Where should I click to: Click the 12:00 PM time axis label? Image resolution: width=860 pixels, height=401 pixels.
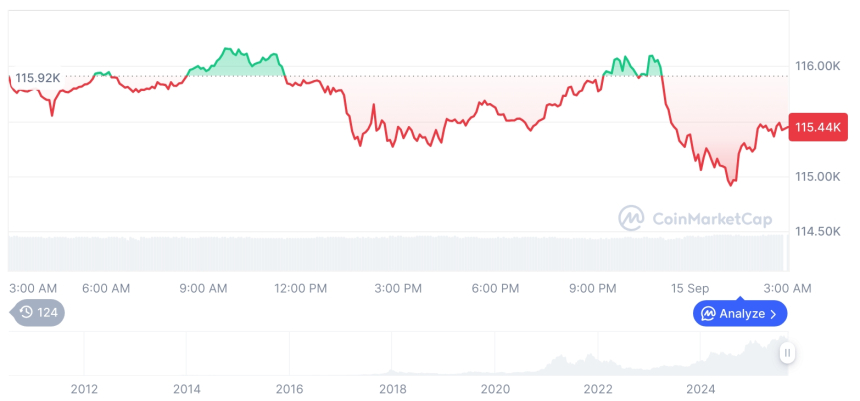(x=300, y=288)
